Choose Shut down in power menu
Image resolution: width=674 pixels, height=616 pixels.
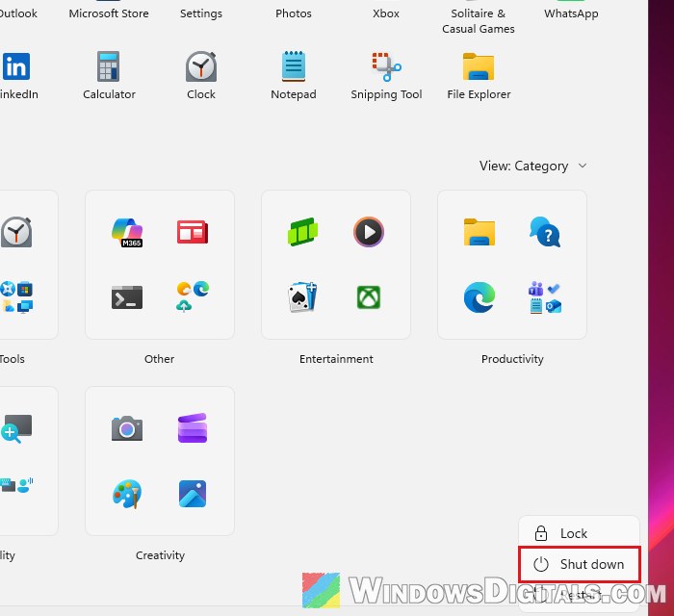click(580, 564)
